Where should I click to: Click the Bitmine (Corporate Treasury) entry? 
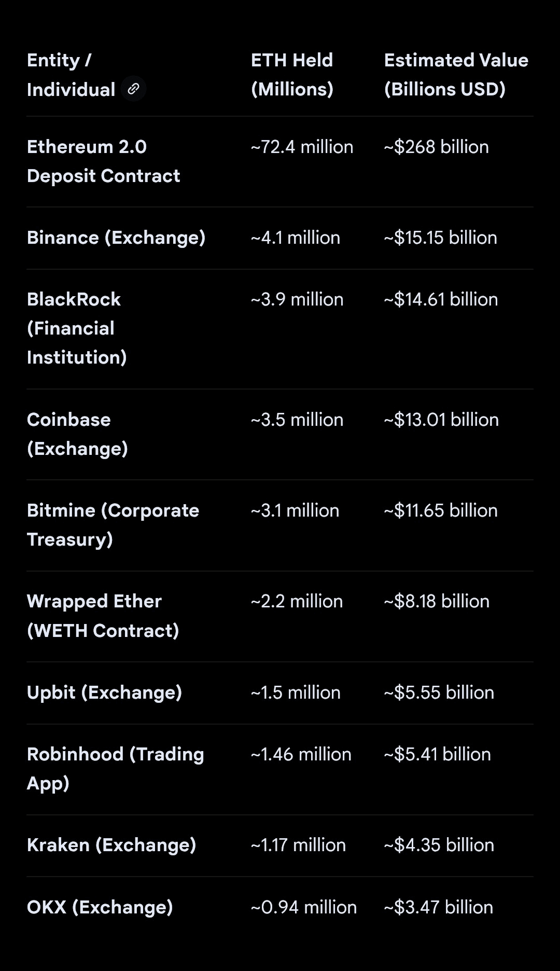coord(113,525)
